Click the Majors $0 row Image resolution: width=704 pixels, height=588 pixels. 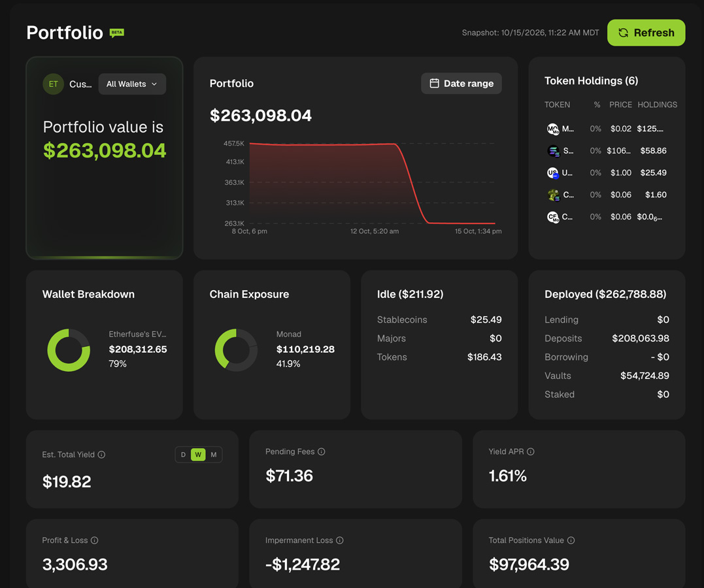(x=439, y=338)
